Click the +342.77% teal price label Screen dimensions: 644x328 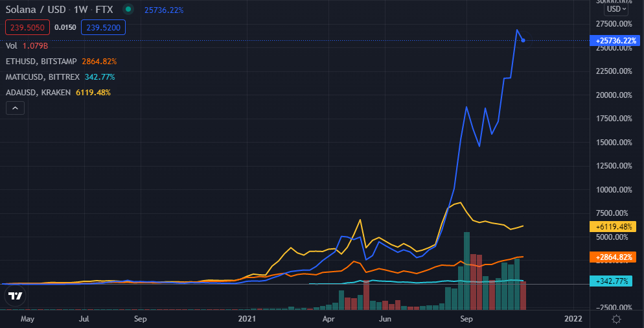[x=611, y=281]
